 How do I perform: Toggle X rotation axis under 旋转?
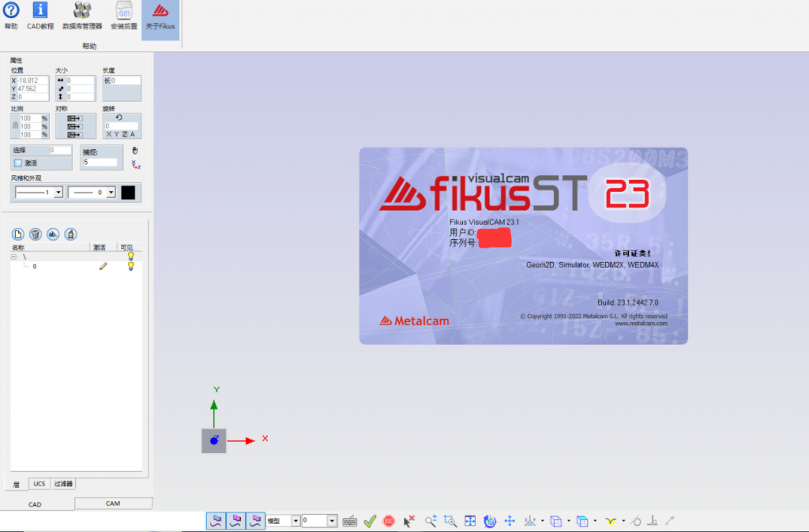point(109,134)
